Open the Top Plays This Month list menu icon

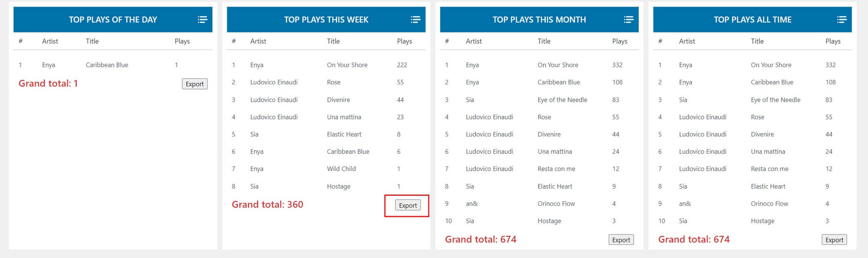[629, 20]
